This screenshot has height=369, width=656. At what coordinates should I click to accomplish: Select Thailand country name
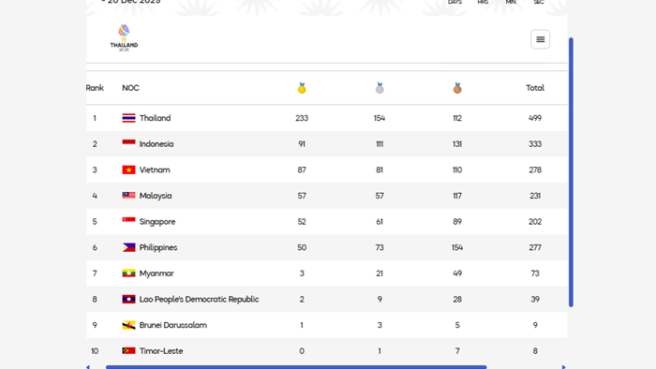click(155, 118)
